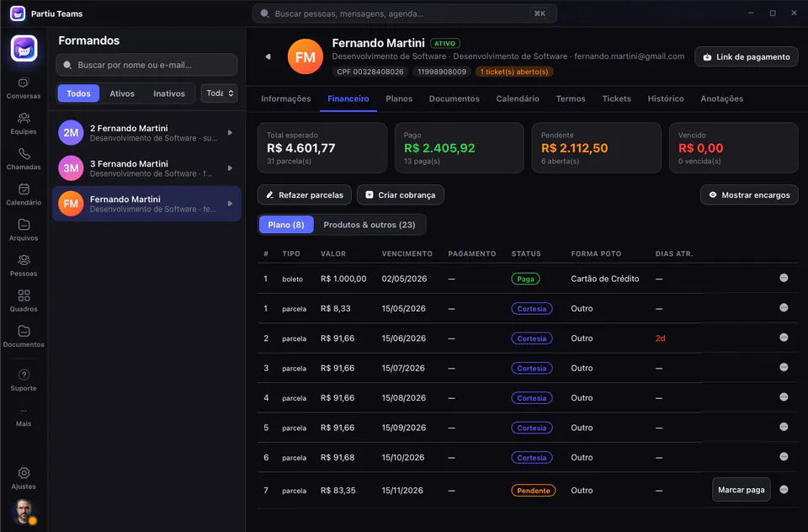Open Calendário tab in the profile
The height and width of the screenshot is (532, 808).
tap(518, 99)
